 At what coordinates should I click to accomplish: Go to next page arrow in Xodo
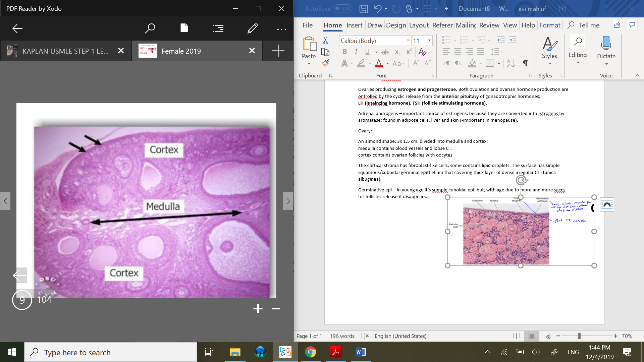tap(288, 201)
